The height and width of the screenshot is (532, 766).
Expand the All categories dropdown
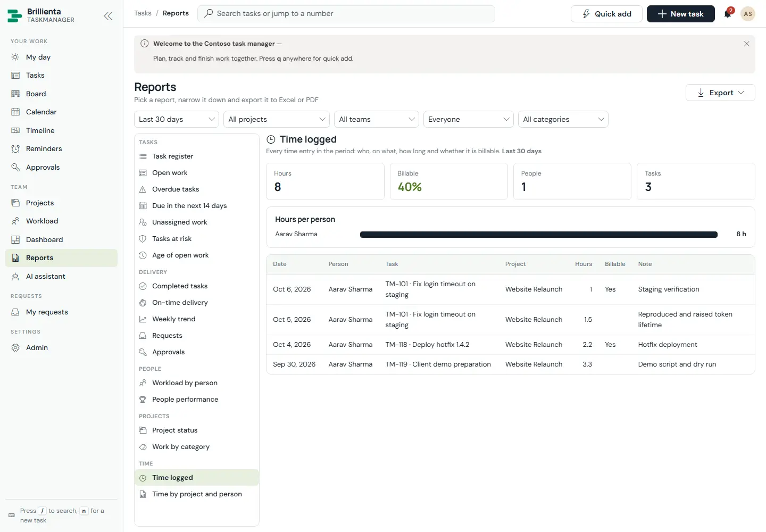click(x=563, y=119)
